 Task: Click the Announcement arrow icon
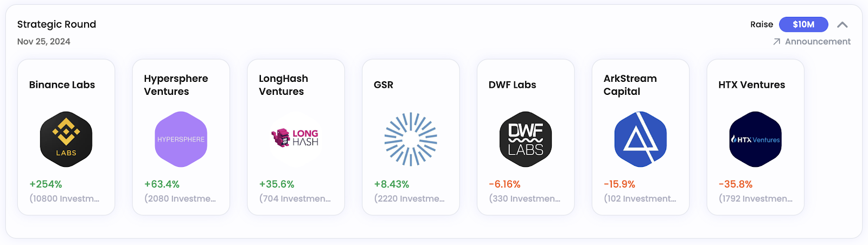coord(777,42)
